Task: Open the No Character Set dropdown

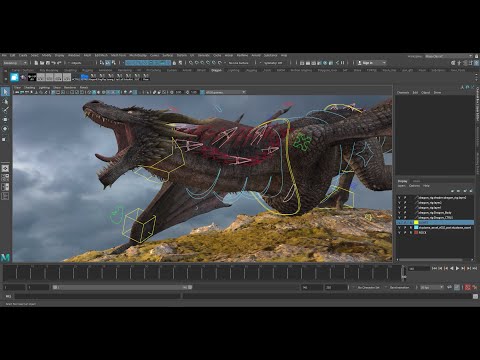Action: coord(368,287)
